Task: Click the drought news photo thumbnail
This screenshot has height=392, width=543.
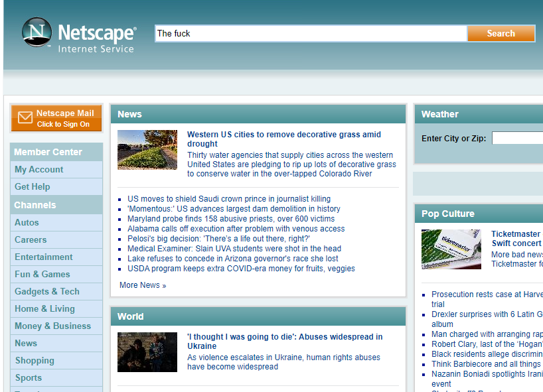Action: (x=147, y=150)
